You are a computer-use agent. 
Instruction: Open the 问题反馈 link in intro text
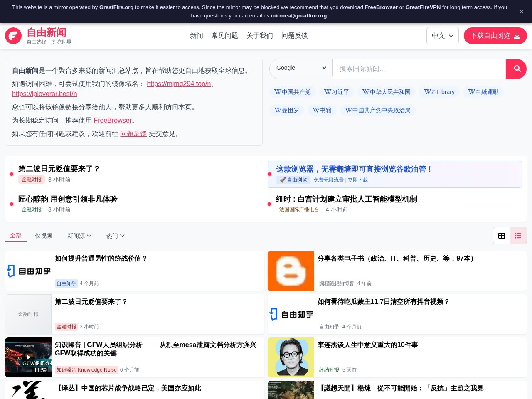click(133, 134)
